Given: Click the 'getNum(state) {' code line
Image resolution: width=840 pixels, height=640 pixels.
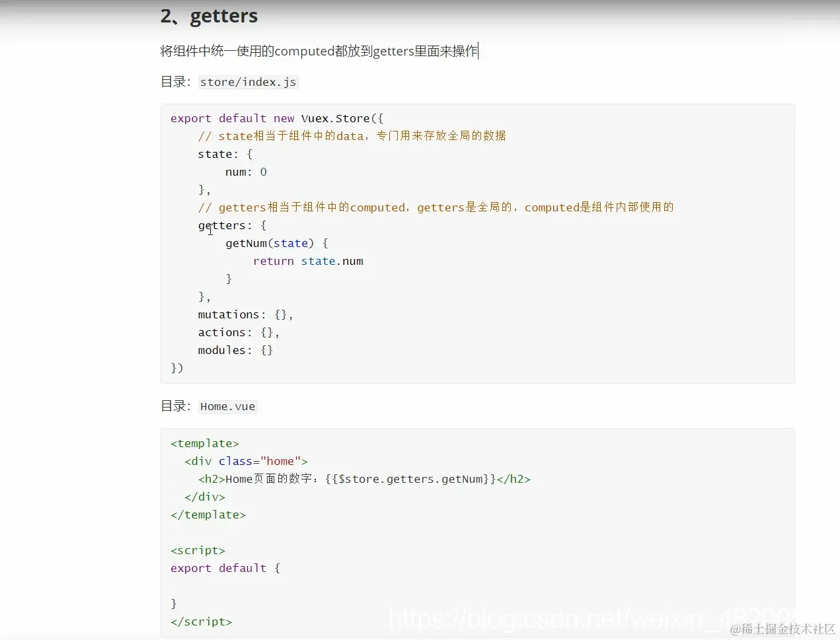Looking at the screenshot, I should 277,243.
